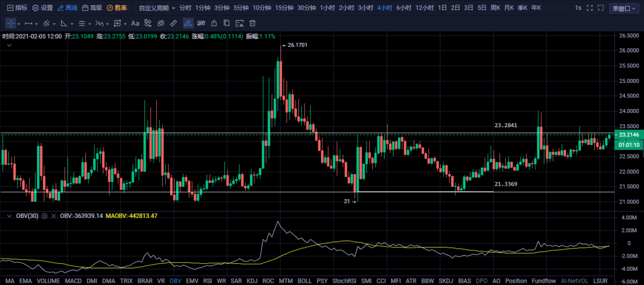Delete drawings with the trash icon
Screen dimensions: 644x285
(252, 23)
